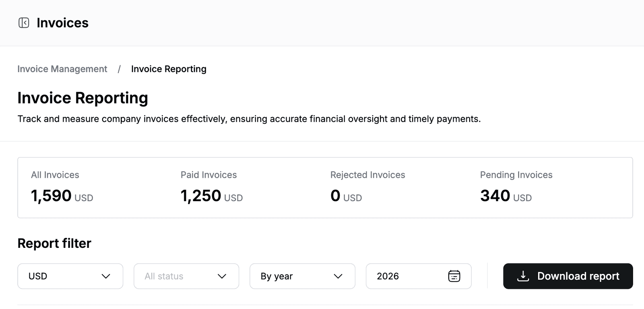Click the All Invoices label
This screenshot has height=309, width=644.
[55, 175]
